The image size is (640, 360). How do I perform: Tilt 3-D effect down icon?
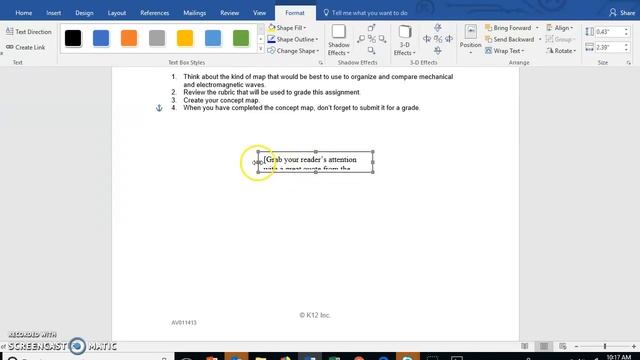click(438, 51)
